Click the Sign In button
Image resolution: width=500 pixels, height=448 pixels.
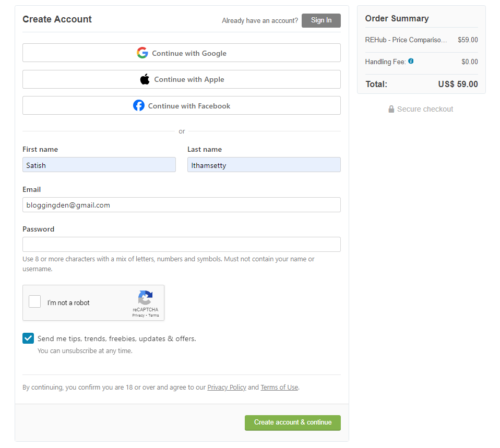point(320,20)
